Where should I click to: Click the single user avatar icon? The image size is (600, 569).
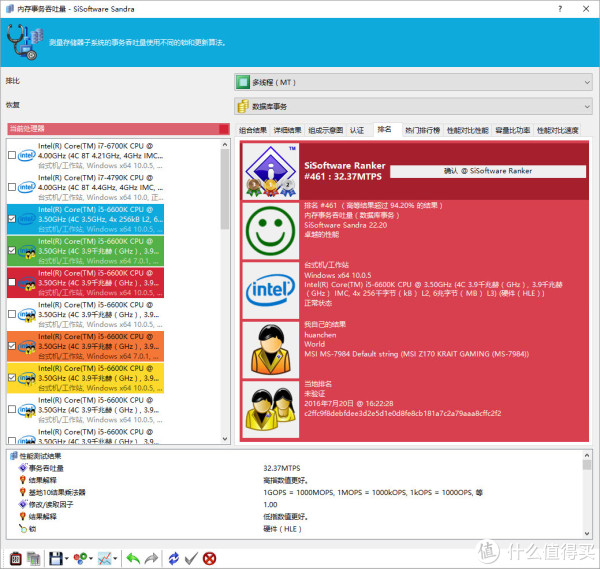[271, 349]
